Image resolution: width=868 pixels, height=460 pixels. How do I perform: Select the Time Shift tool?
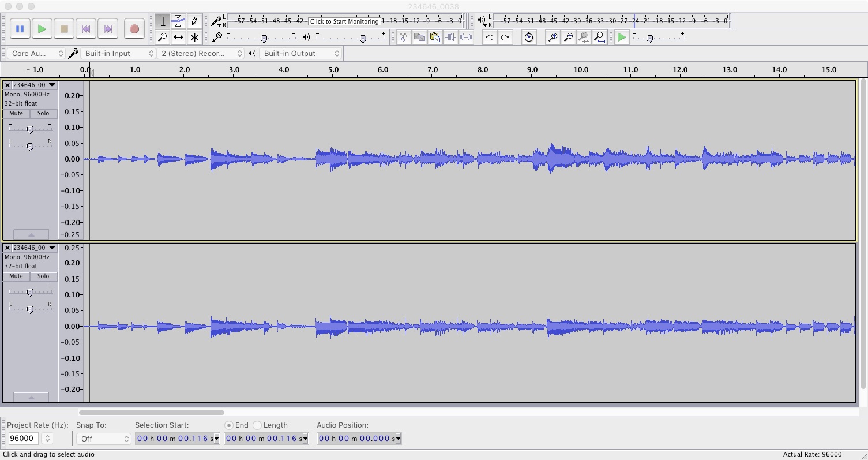coord(178,37)
